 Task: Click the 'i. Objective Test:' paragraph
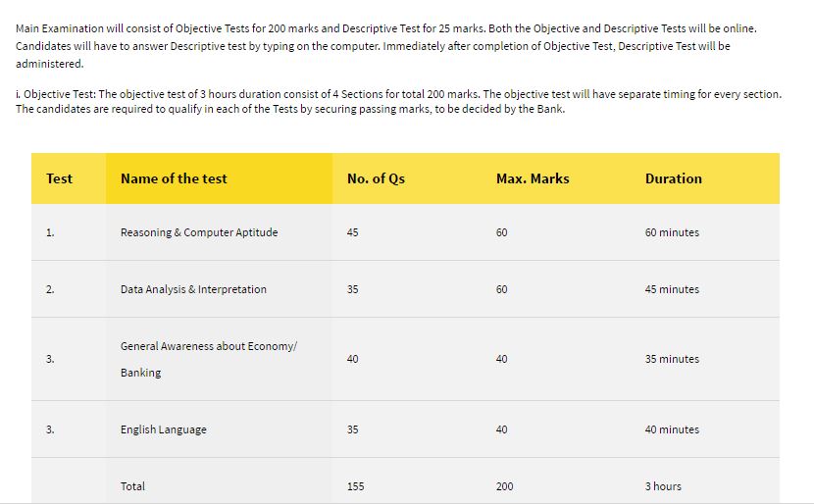pos(399,102)
